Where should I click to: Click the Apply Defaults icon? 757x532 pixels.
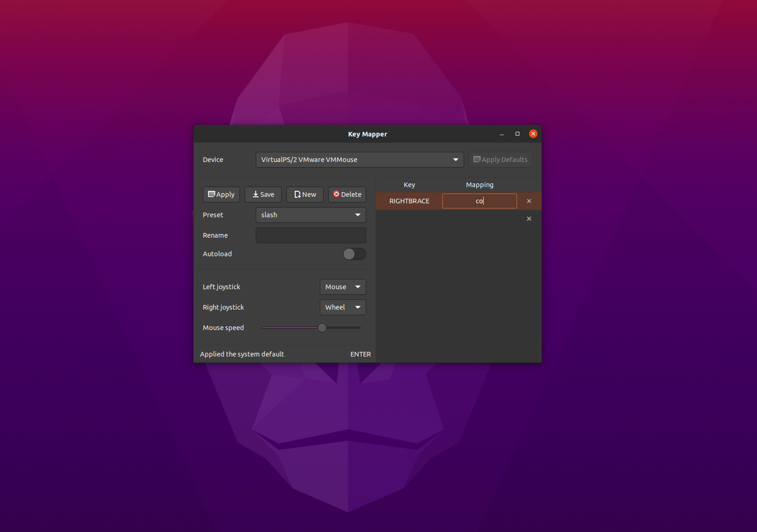point(477,159)
